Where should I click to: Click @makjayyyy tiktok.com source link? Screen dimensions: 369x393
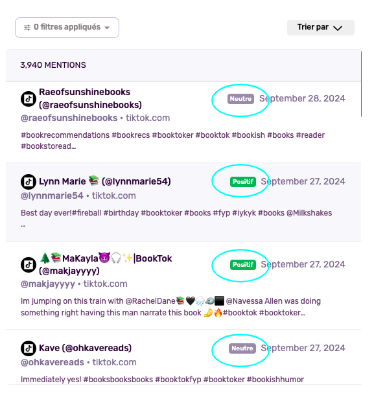click(x=74, y=284)
